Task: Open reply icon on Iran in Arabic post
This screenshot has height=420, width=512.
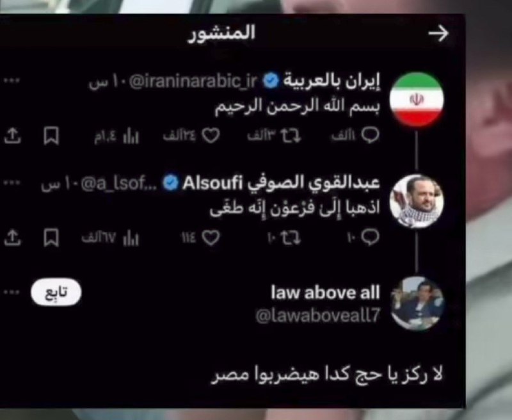Action: pos(371,135)
